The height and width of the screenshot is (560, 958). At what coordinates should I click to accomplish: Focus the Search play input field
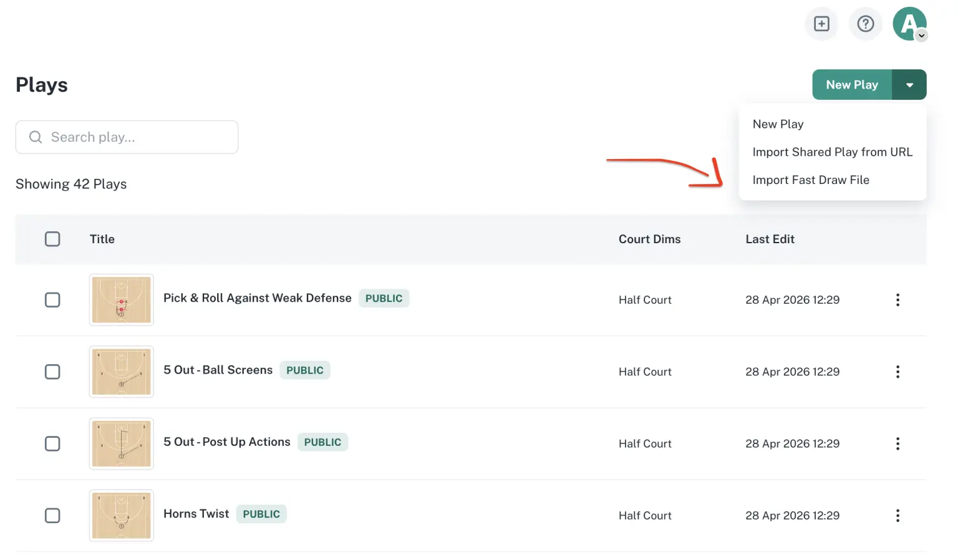click(127, 137)
